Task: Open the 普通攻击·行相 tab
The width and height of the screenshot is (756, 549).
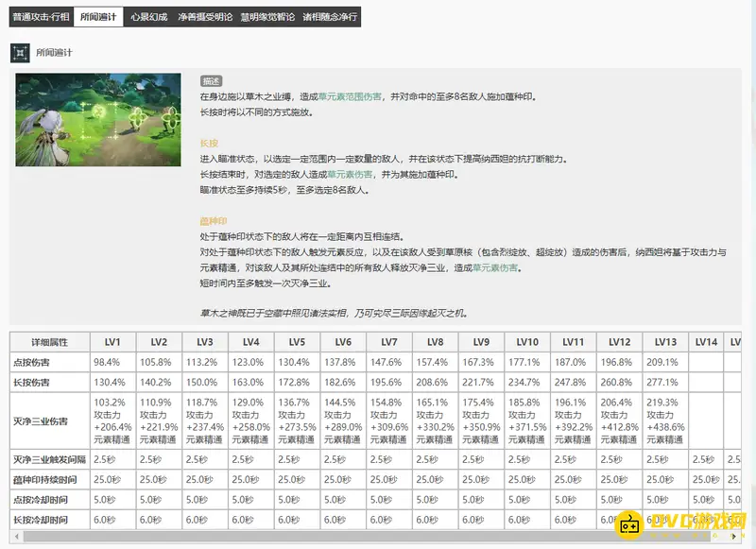Action: pos(40,17)
